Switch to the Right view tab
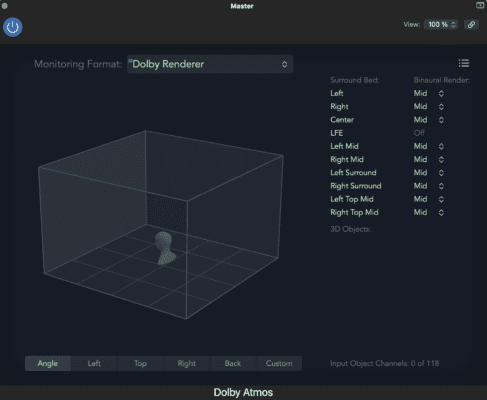487x400 pixels. [187, 363]
